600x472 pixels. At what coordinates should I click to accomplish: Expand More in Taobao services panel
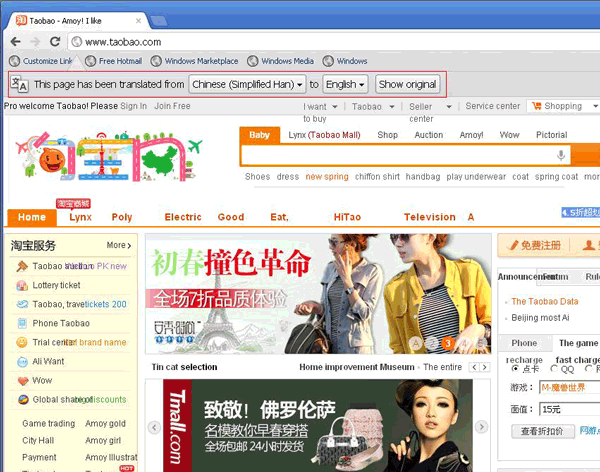coord(119,245)
